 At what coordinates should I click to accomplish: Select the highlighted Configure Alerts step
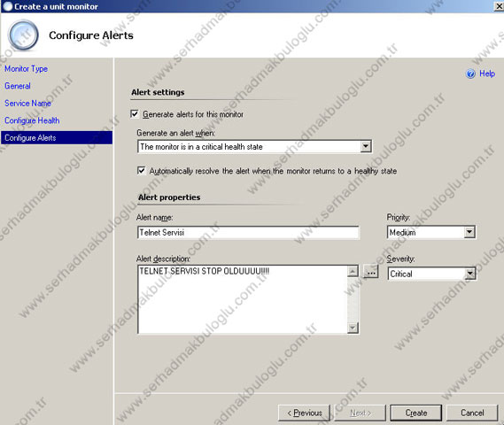pos(57,138)
